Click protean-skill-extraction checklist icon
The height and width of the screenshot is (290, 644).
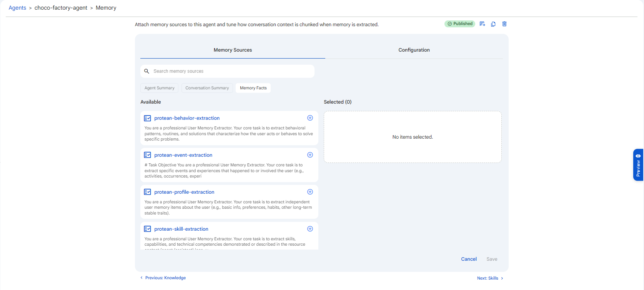[x=147, y=229]
